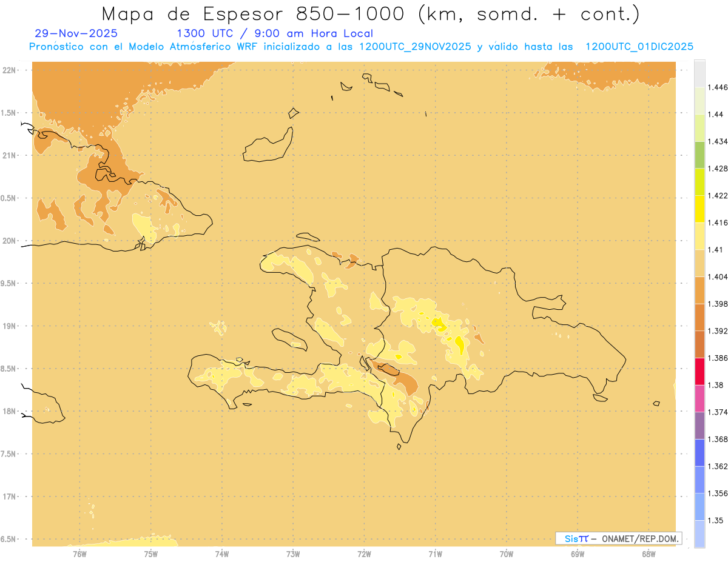The height and width of the screenshot is (562, 728).
Task: Click the '17N' latitude label
Action: click(x=8, y=497)
